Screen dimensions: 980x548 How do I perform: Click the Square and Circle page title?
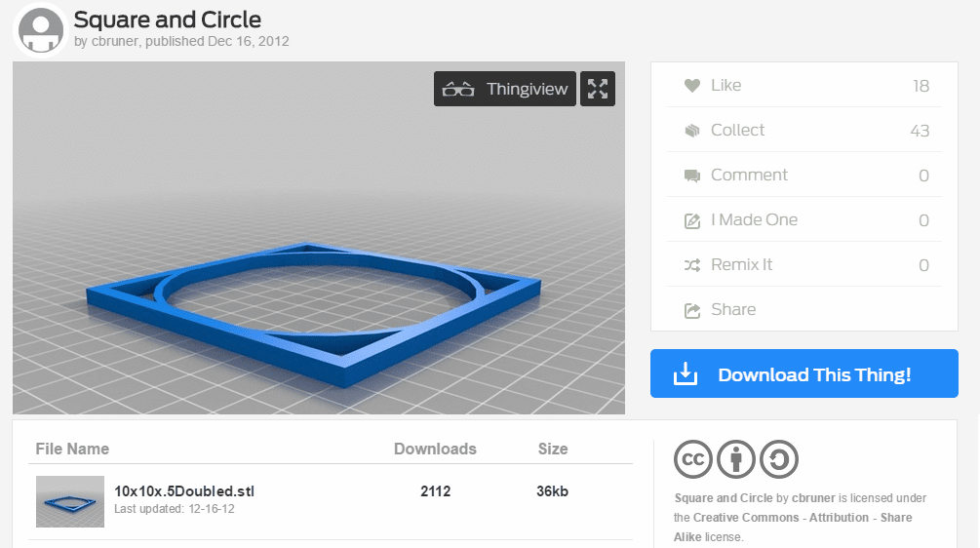tap(168, 20)
